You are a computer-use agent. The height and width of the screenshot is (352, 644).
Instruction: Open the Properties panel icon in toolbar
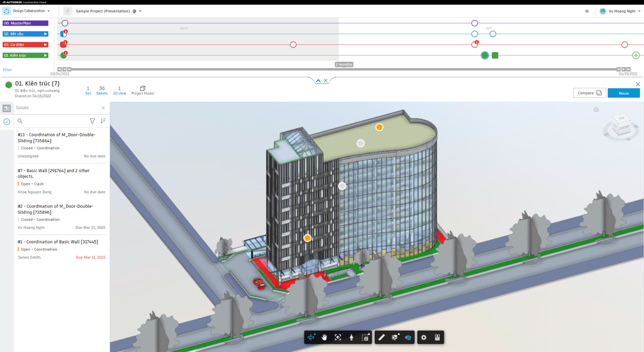click(x=437, y=337)
